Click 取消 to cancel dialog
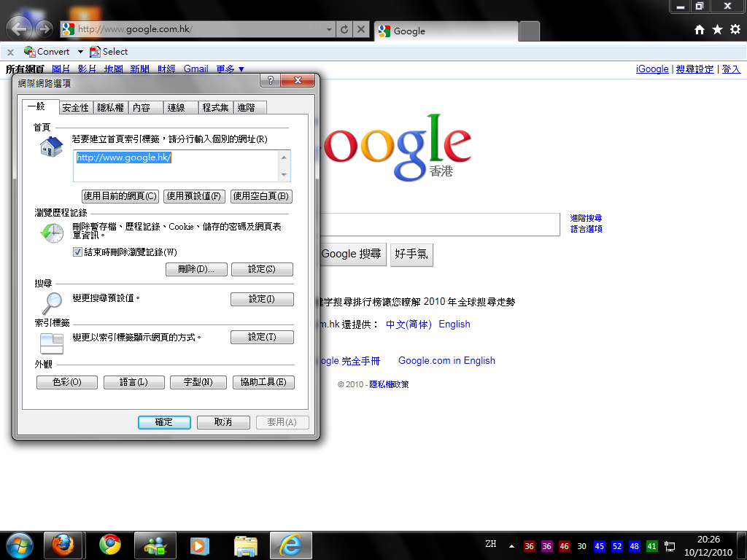Screen dimensions: 747x560 pos(223,422)
